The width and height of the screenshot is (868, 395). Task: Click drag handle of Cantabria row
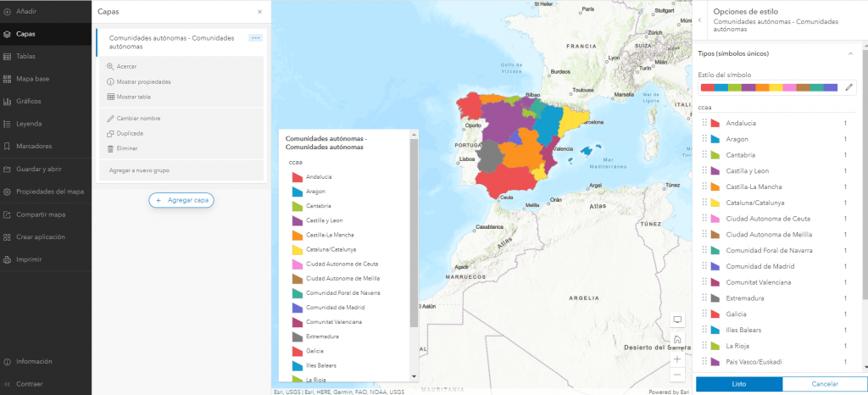pyautogui.click(x=704, y=155)
